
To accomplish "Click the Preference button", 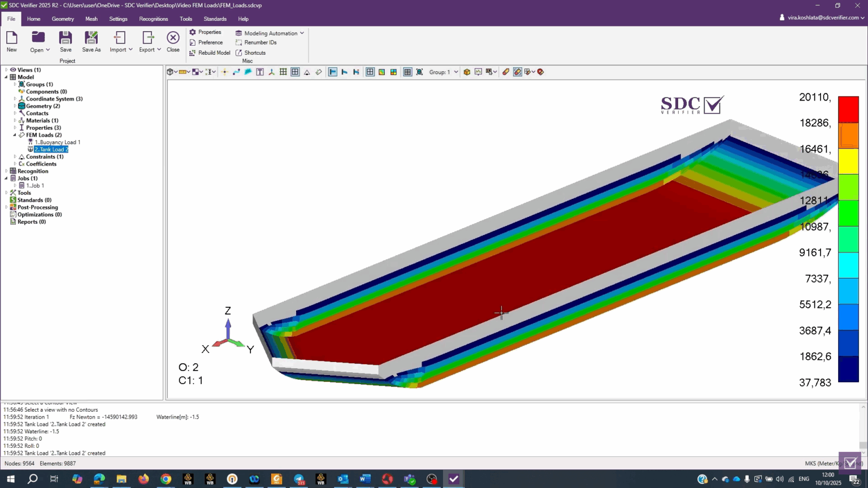I will click(206, 42).
